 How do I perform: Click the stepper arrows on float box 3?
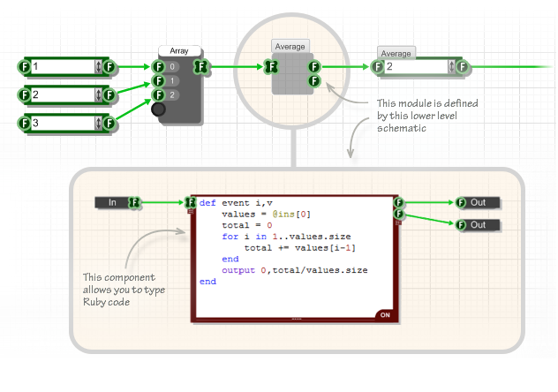98,123
